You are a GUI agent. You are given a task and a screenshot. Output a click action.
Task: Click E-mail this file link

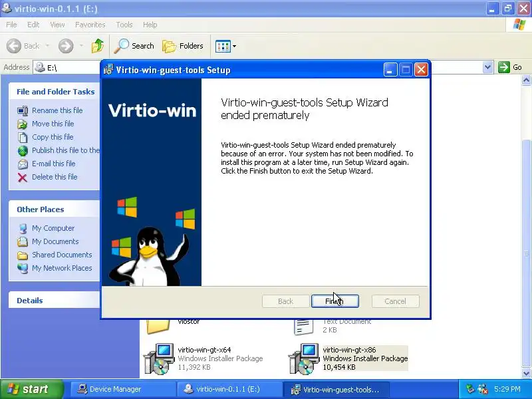tap(54, 164)
